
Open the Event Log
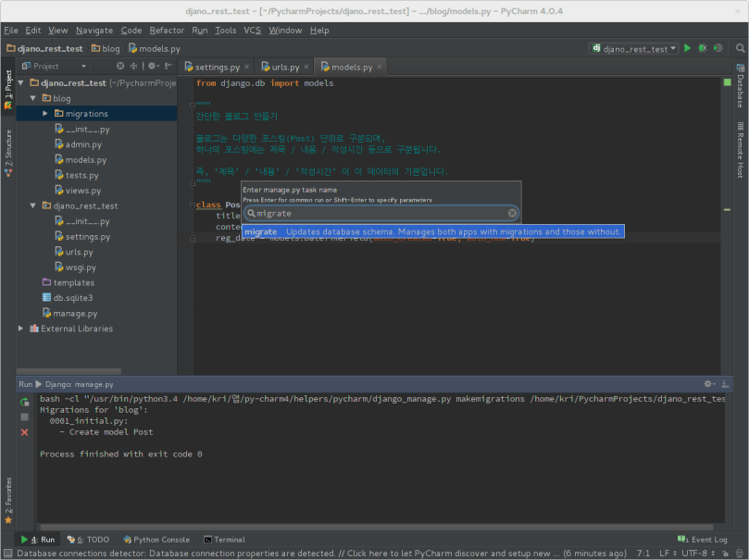702,540
